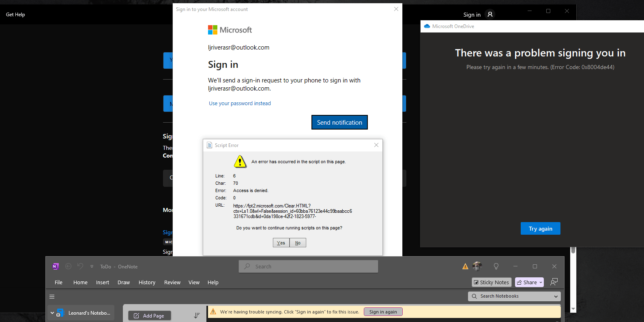Image resolution: width=644 pixels, height=322 pixels.
Task: Switch to the Insert tab
Action: [x=103, y=282]
